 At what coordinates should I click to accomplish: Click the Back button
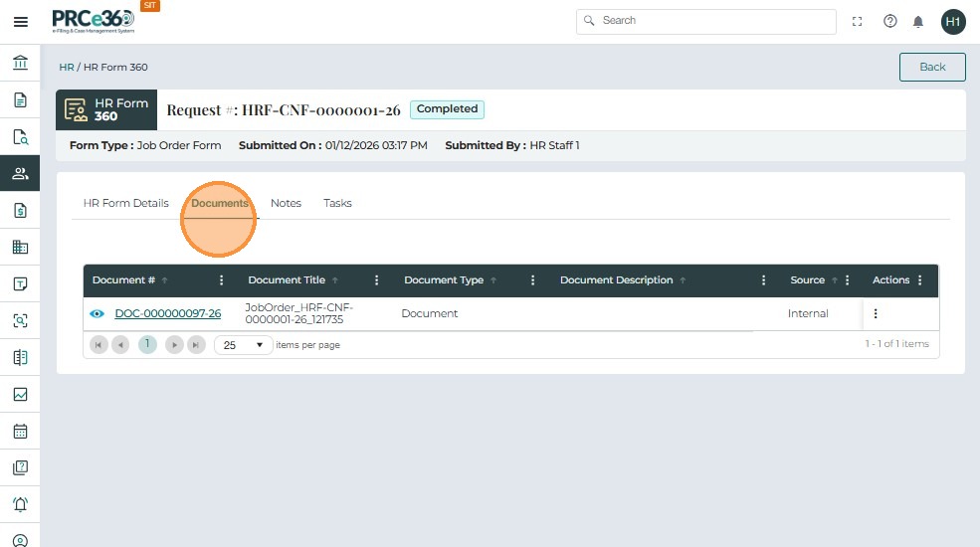932,67
